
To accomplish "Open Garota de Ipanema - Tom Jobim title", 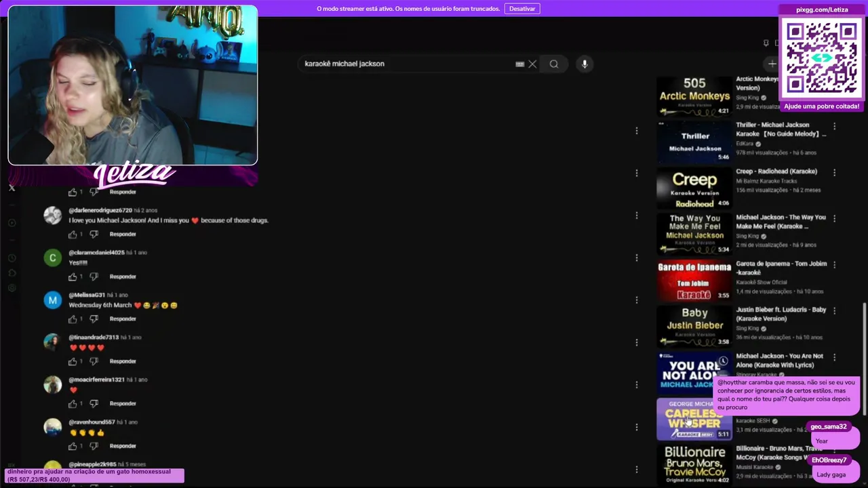I will (781, 268).
